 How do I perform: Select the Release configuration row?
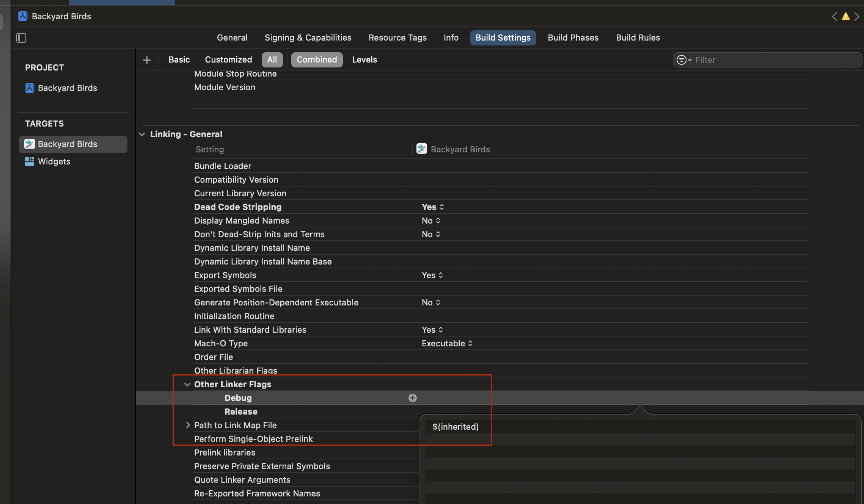click(x=241, y=412)
